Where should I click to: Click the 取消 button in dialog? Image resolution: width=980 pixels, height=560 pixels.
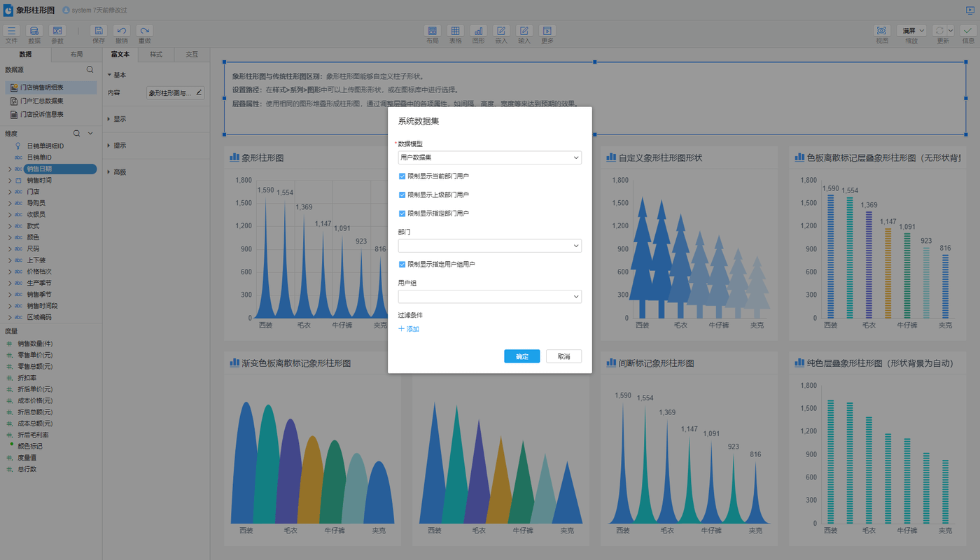pyautogui.click(x=563, y=356)
